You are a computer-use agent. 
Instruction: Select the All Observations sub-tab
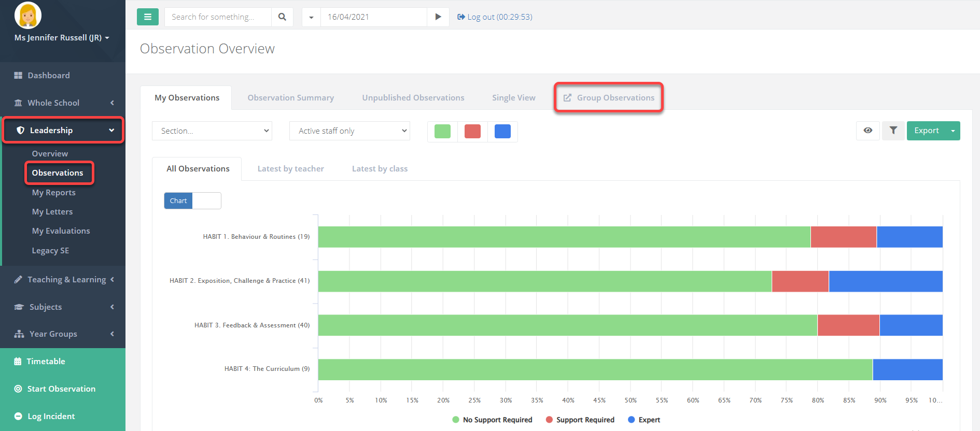(198, 168)
